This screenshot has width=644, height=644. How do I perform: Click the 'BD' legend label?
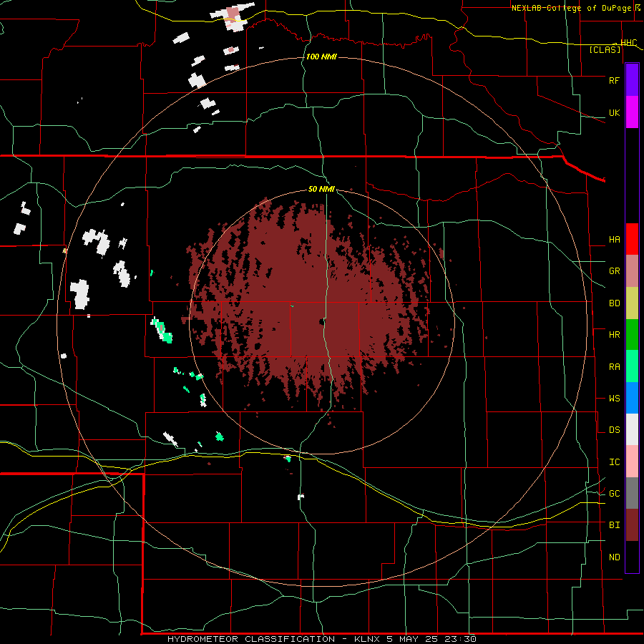pyautogui.click(x=614, y=303)
